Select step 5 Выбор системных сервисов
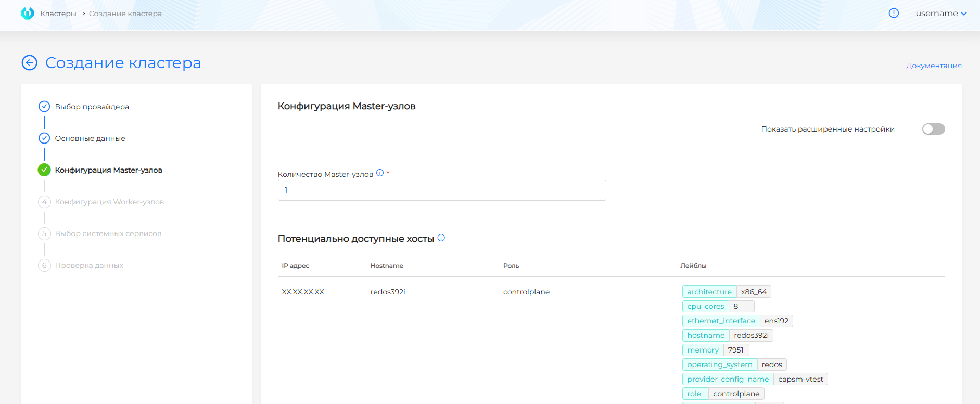Image resolution: width=980 pixels, height=404 pixels. click(108, 233)
